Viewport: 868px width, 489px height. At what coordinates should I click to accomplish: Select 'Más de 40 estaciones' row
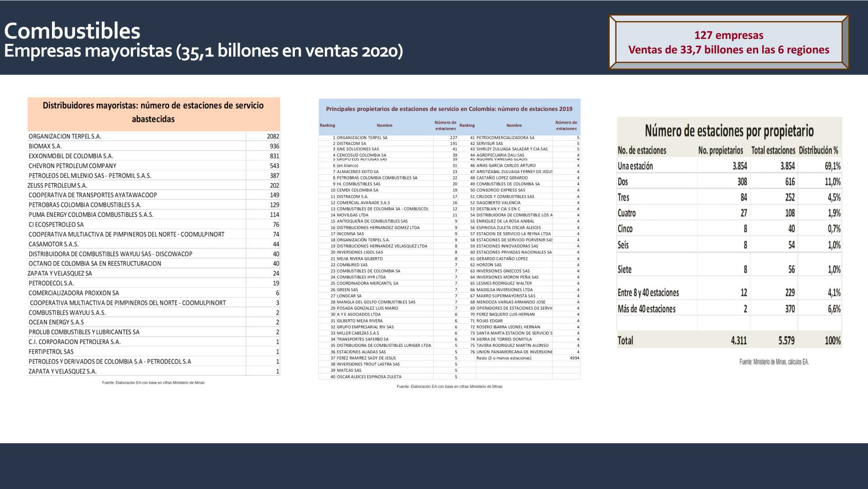[x=729, y=309]
